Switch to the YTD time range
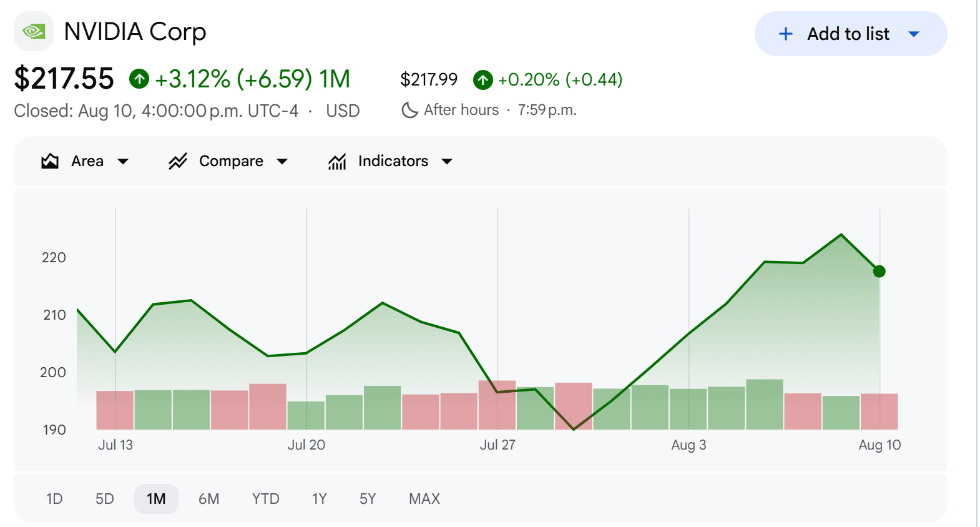Screen dimensions: 980x527 (x=266, y=499)
